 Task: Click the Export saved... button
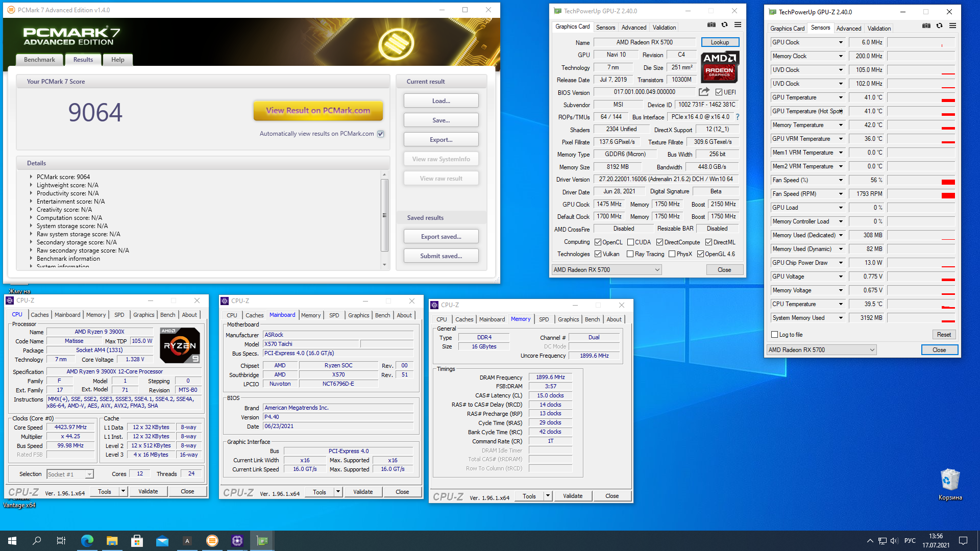click(441, 237)
